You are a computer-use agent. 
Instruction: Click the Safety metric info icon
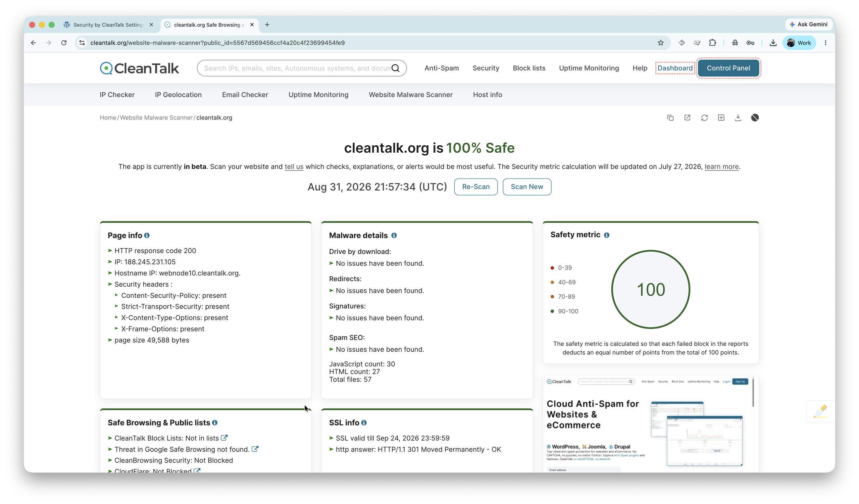606,235
